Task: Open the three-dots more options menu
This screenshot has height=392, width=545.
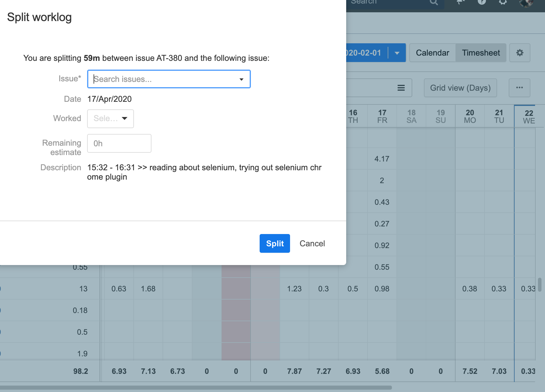Action: point(519,88)
